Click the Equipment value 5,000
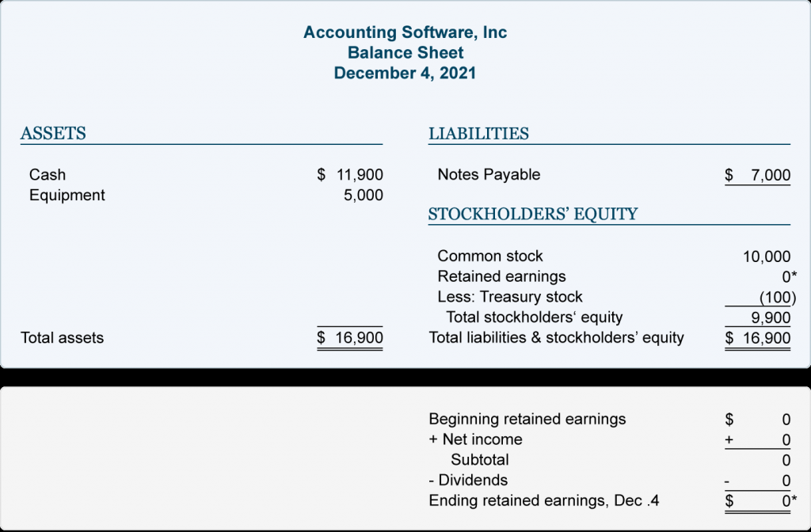Screen dimensions: 811x532 click(364, 196)
